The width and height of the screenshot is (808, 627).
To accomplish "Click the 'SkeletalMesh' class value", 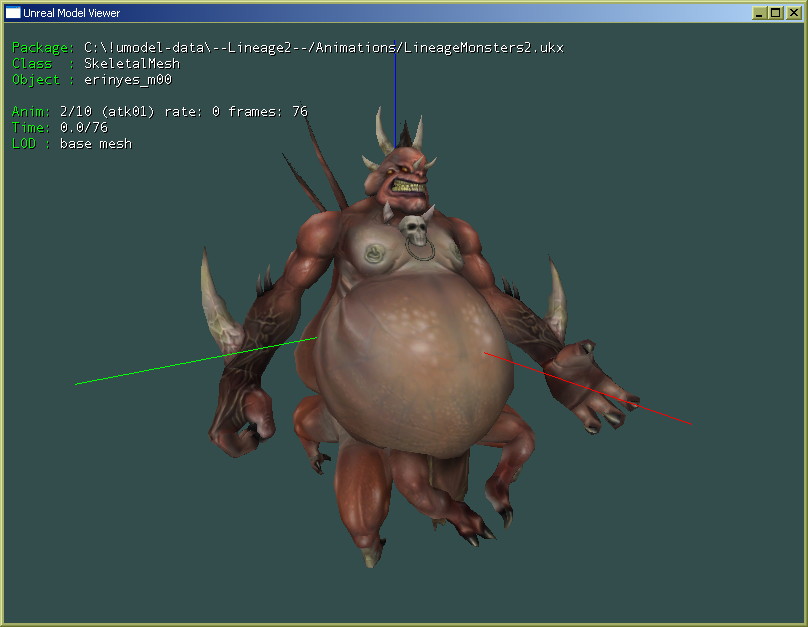I will point(132,63).
